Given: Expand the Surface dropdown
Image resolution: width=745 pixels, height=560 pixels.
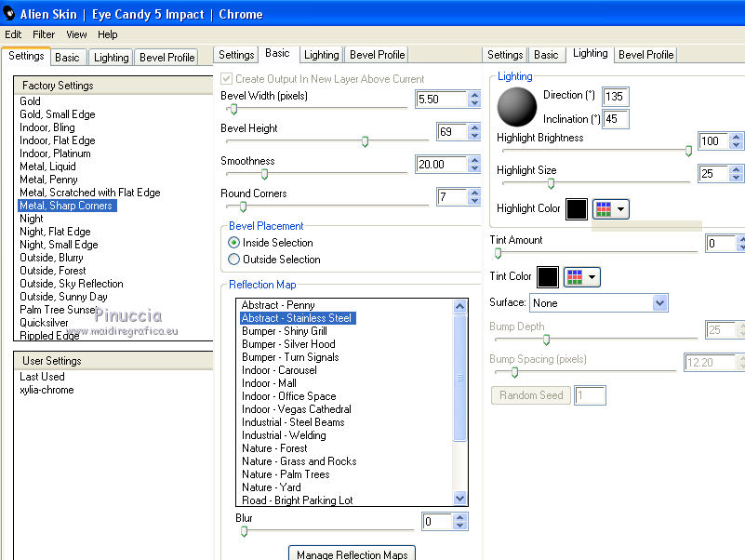Looking at the screenshot, I should click(x=659, y=303).
